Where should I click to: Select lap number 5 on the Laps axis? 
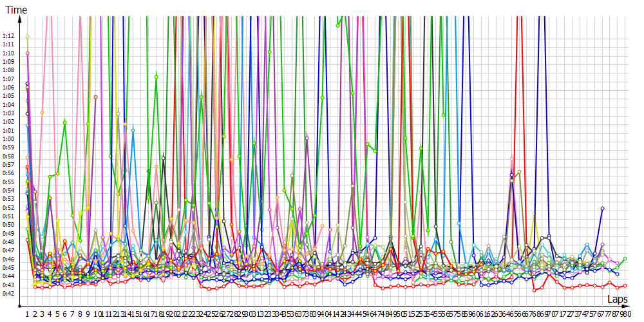[x=58, y=314]
